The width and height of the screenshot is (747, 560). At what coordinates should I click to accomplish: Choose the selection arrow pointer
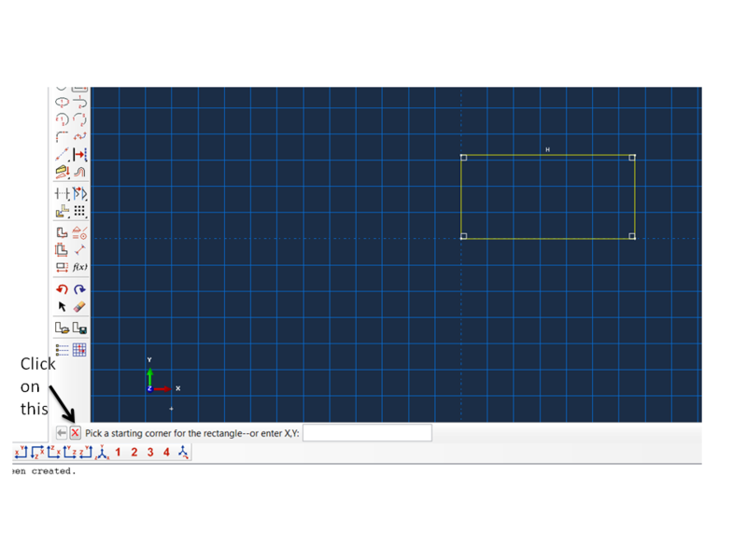click(x=61, y=308)
